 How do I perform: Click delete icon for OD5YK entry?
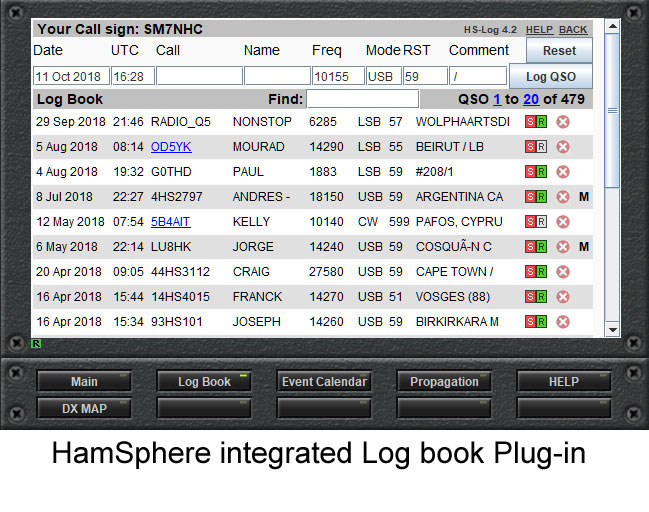(563, 147)
